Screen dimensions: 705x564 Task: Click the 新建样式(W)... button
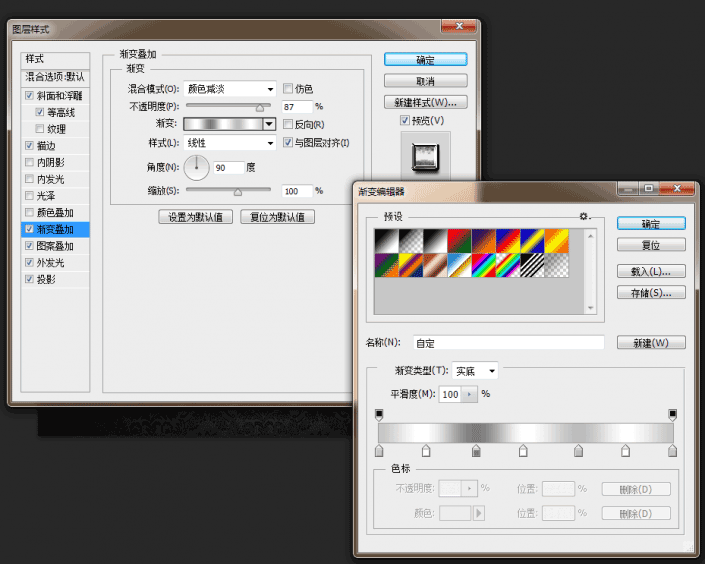point(425,102)
